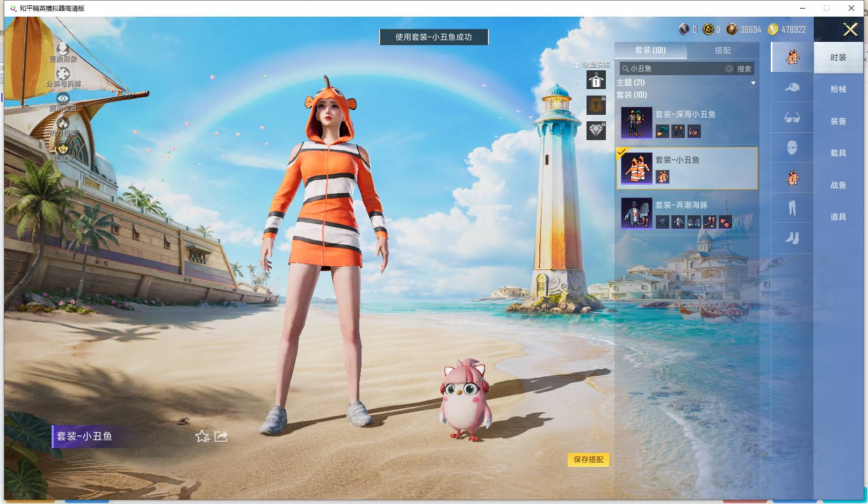Screen dimensions: 868x504
Task: Open the 更换形象 change avatar icon
Action: (x=63, y=49)
